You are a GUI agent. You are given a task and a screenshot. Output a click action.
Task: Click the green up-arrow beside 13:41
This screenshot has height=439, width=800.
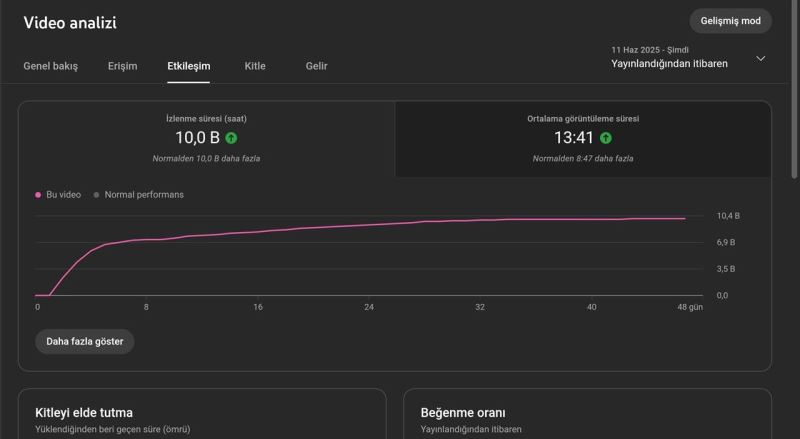605,138
